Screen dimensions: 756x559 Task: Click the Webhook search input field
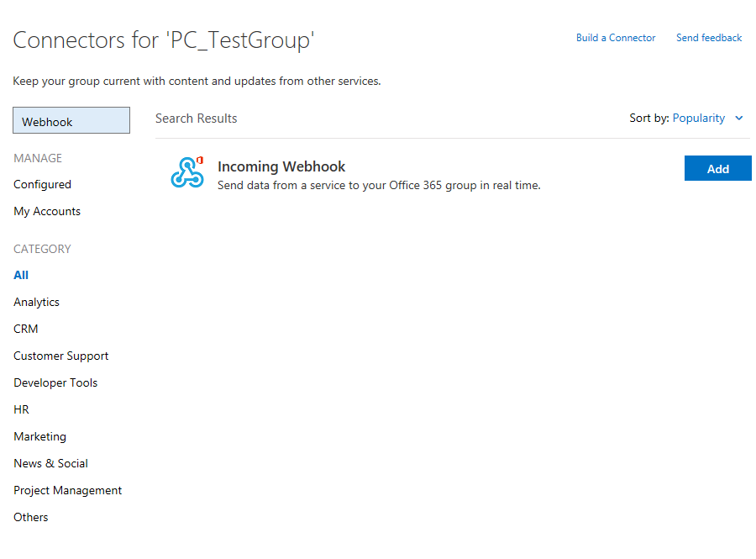tap(71, 121)
